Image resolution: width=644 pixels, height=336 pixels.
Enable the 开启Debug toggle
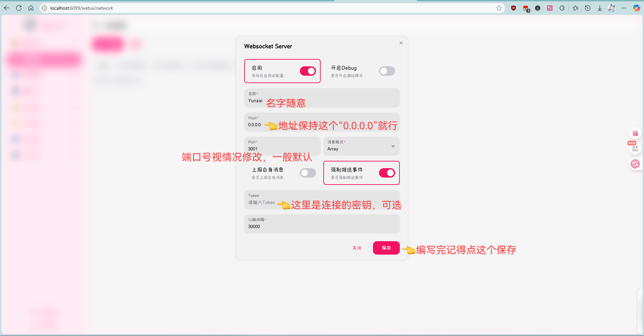tap(387, 71)
